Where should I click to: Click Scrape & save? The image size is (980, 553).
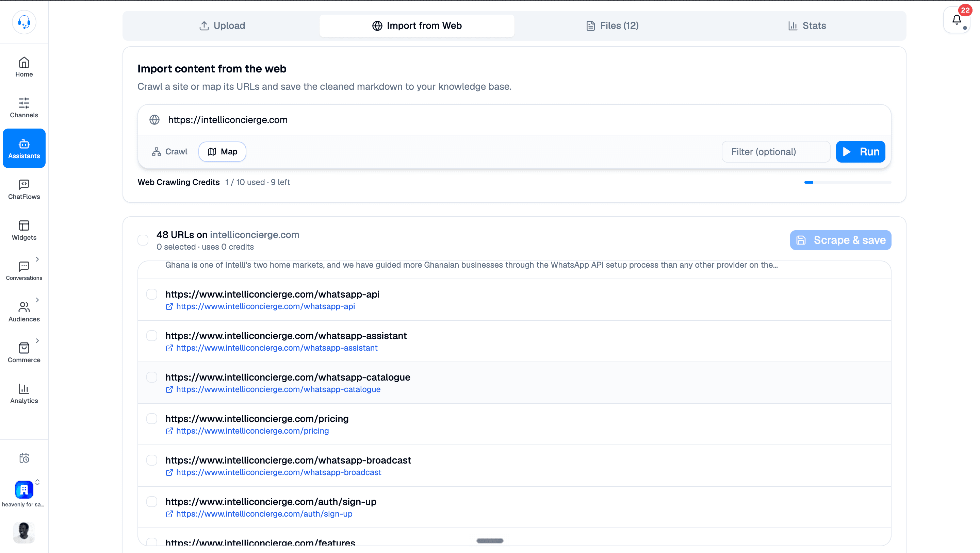tap(840, 240)
